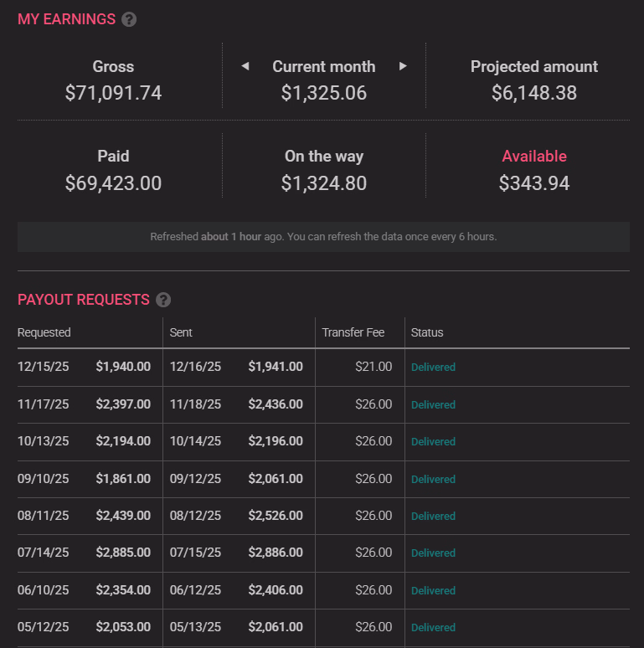The image size is (644, 648).
Task: Click the Payout Requests help icon
Action: click(163, 300)
